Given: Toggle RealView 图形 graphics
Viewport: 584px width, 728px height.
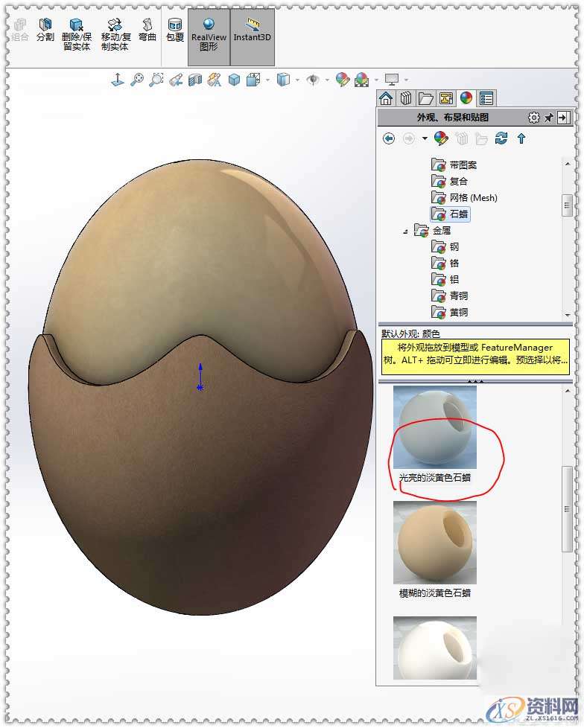Looking at the screenshot, I should point(209,36).
